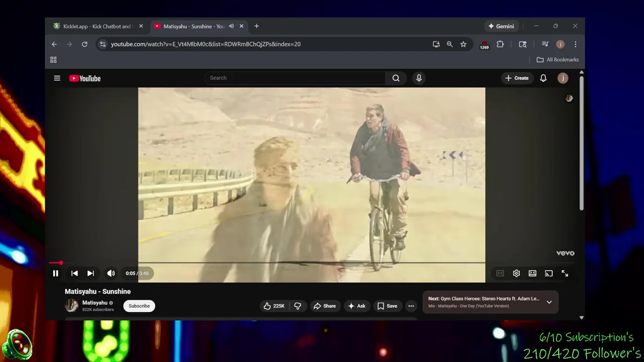The height and width of the screenshot is (362, 644).
Task: Close the Matisyahu Sunshine tab
Action: pyautogui.click(x=242, y=26)
